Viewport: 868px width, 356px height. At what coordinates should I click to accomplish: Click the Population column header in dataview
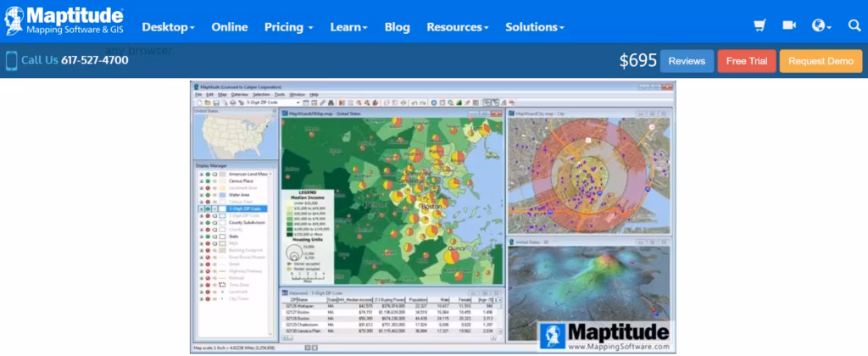click(x=417, y=299)
